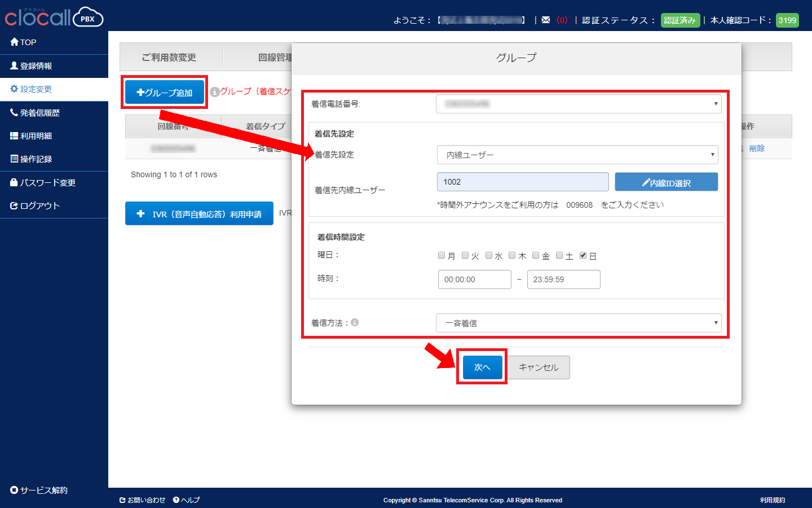Image resolution: width=812 pixels, height=508 pixels.
Task: Uncheck the 日 (Sunday) checkbox
Action: point(583,255)
